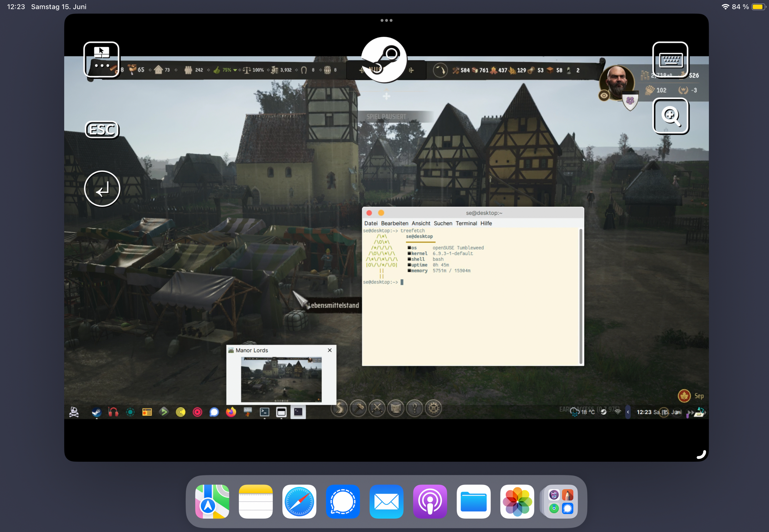Expand system tray hidden icons arrow
Image resolution: width=769 pixels, height=532 pixels.
point(628,412)
